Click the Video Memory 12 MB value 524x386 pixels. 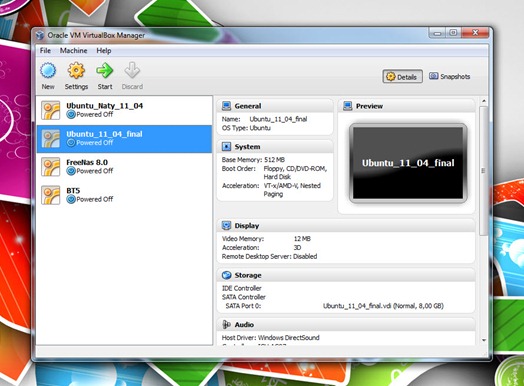click(x=302, y=239)
